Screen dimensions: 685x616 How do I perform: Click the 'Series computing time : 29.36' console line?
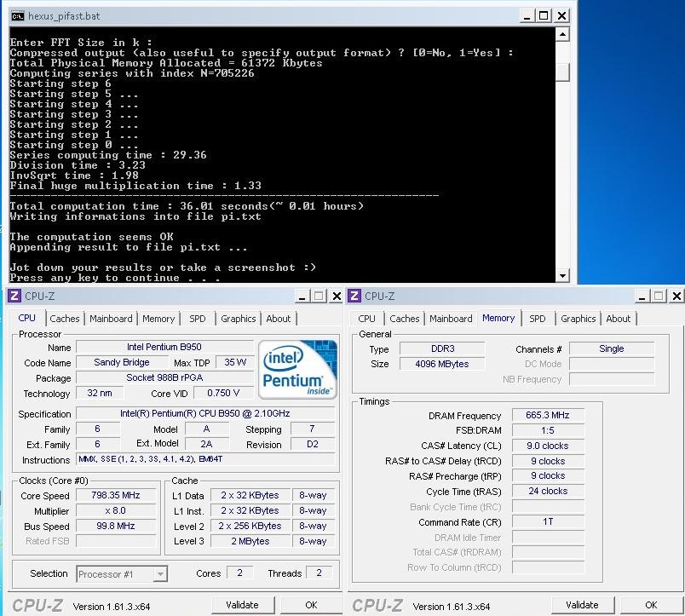point(108,155)
